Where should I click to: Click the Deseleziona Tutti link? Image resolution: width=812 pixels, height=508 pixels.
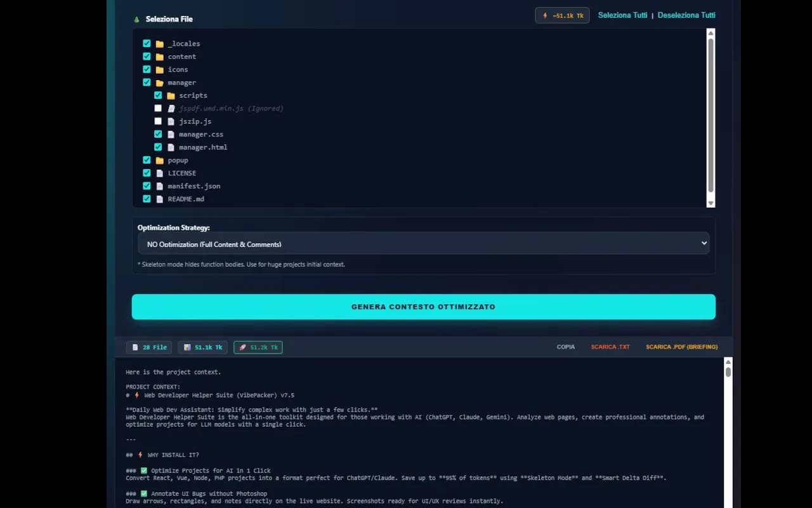686,15
